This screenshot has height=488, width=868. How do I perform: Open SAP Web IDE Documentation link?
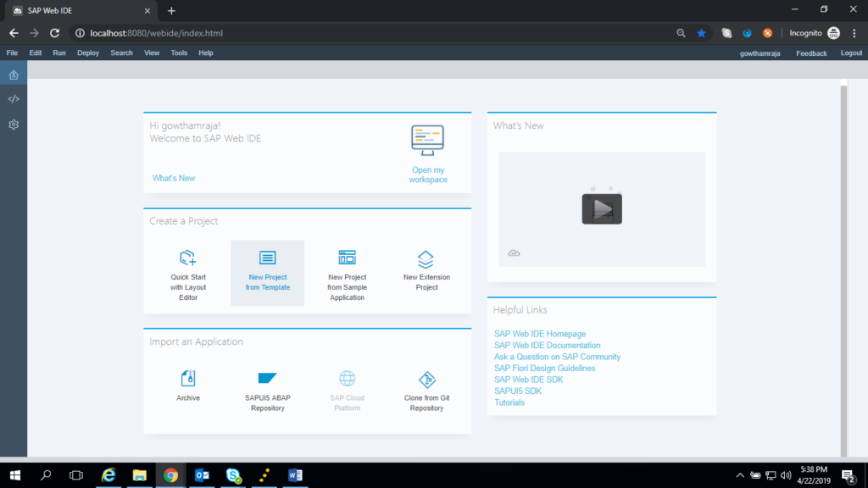(x=547, y=346)
